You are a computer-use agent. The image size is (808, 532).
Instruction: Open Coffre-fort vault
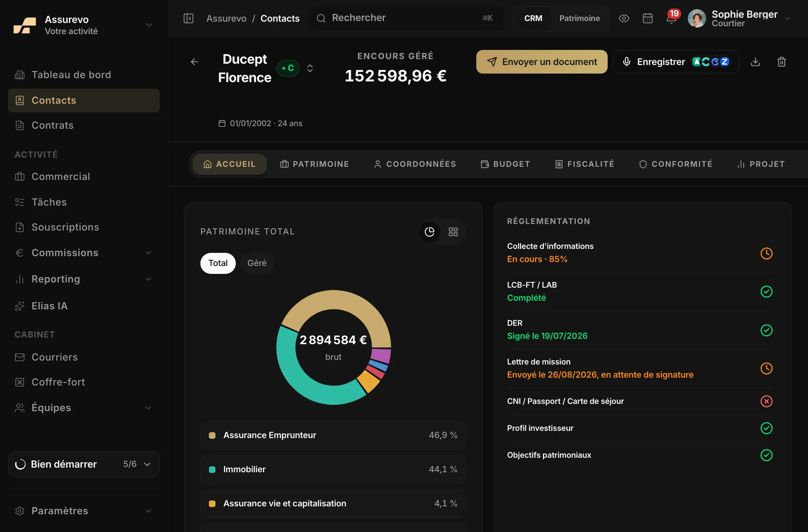[83, 382]
